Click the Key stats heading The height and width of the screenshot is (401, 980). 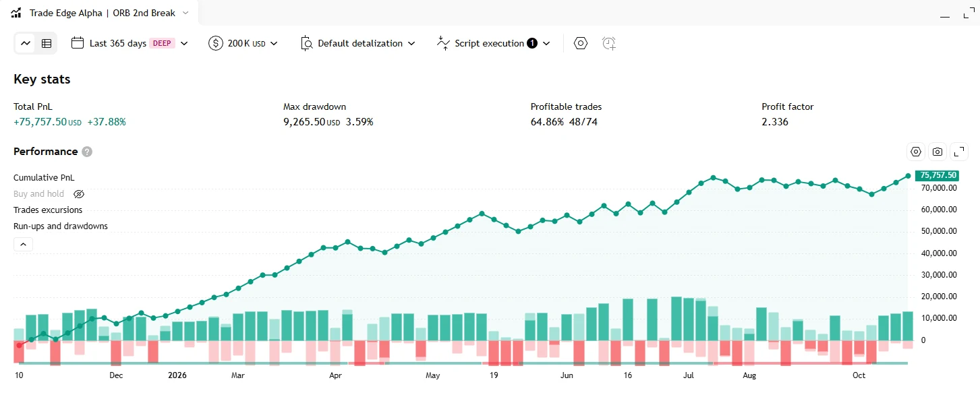pos(42,80)
